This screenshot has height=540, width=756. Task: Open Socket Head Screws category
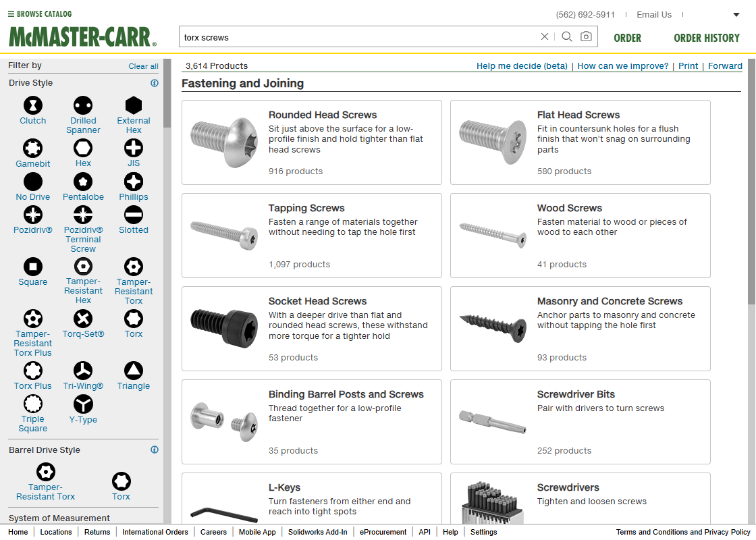pyautogui.click(x=311, y=328)
